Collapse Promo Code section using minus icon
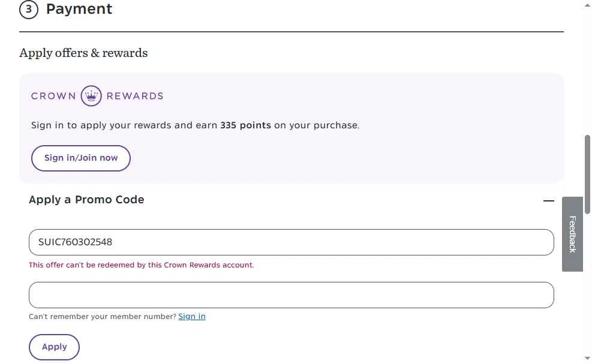The width and height of the screenshot is (592, 364). point(548,201)
